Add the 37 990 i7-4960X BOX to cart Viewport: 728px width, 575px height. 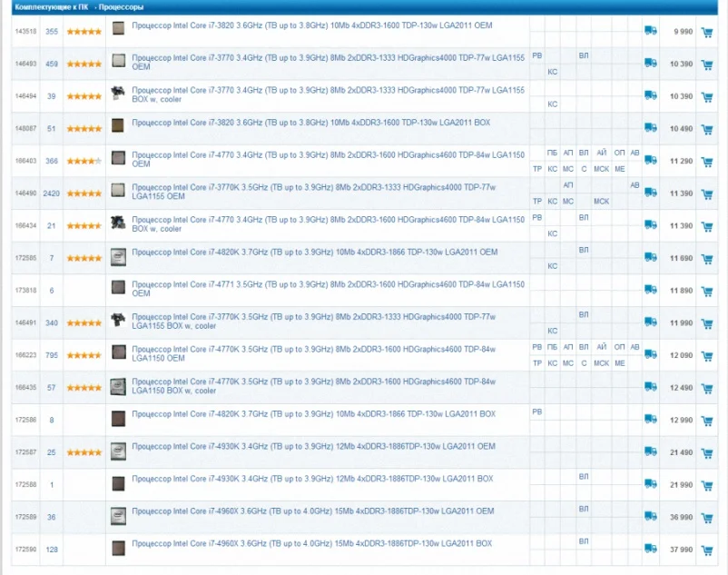click(x=706, y=550)
